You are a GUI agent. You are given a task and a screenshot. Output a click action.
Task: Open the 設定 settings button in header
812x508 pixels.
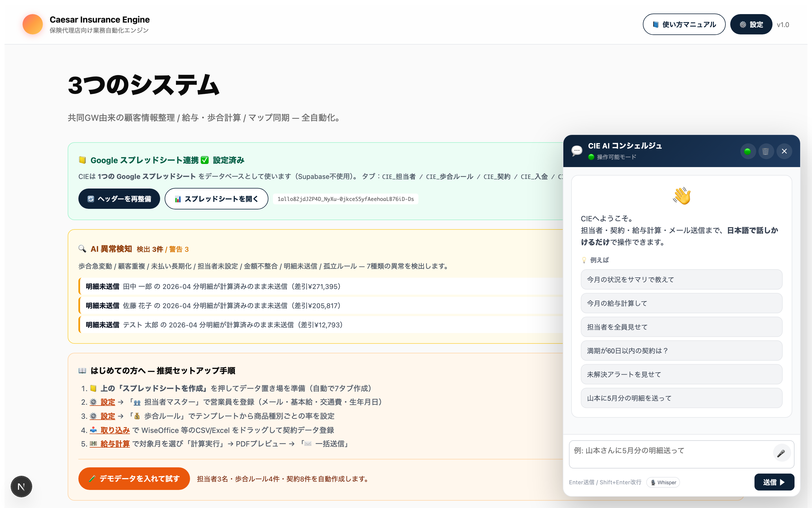[x=751, y=24]
